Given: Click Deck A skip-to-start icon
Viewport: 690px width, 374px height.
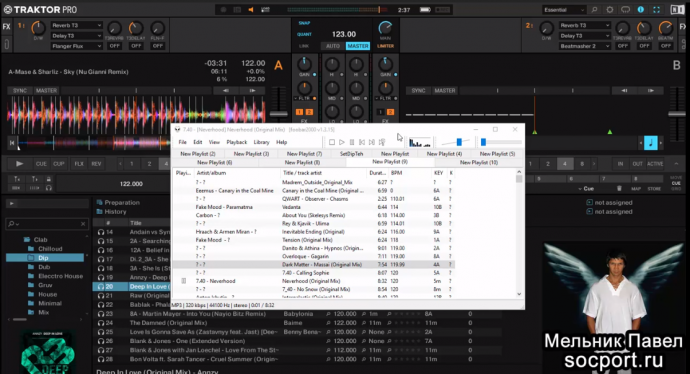Looking at the screenshot, I should (x=12, y=143).
